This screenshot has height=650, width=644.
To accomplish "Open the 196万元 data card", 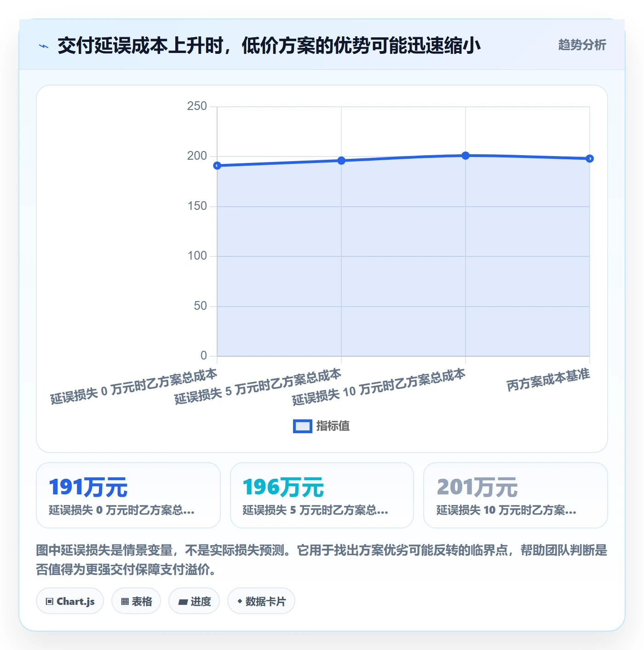I will (322, 495).
